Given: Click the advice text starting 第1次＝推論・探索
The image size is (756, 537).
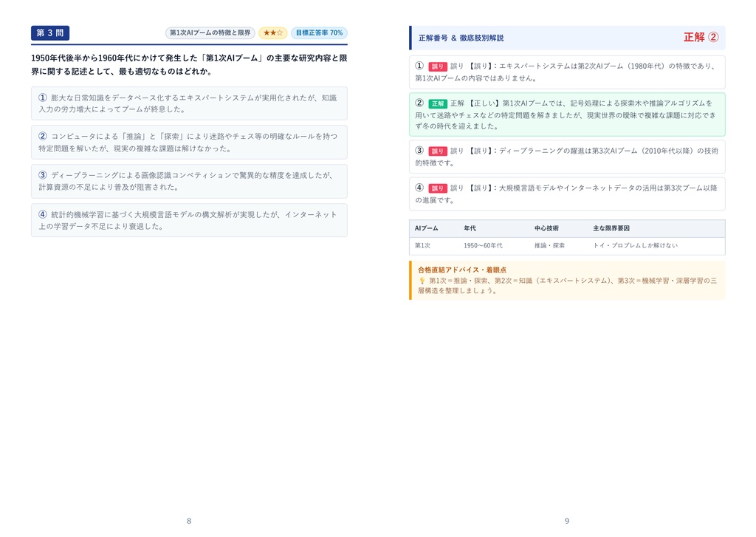Looking at the screenshot, I should click(567, 286).
